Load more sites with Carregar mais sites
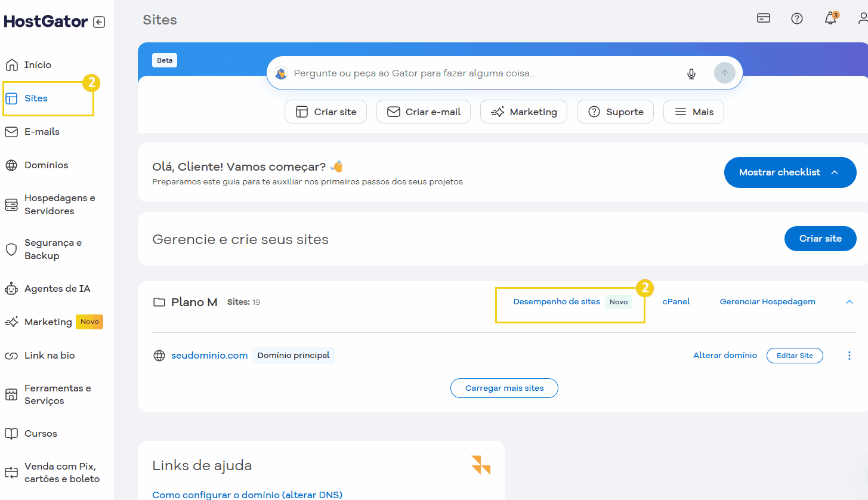This screenshot has width=868, height=500. pyautogui.click(x=503, y=388)
